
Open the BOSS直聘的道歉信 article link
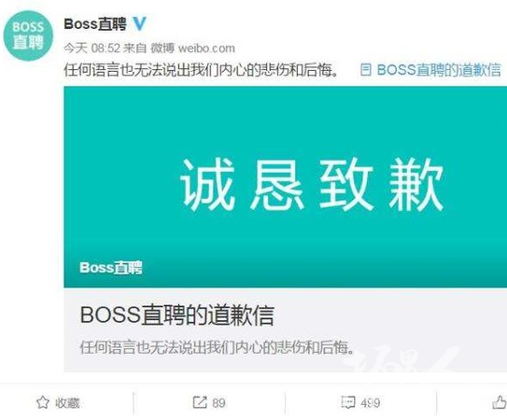(x=439, y=70)
